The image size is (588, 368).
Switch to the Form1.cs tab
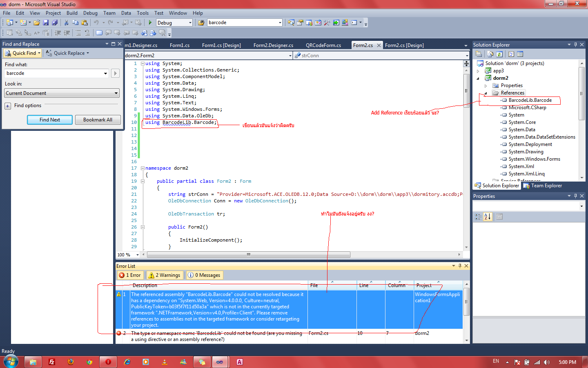[180, 45]
